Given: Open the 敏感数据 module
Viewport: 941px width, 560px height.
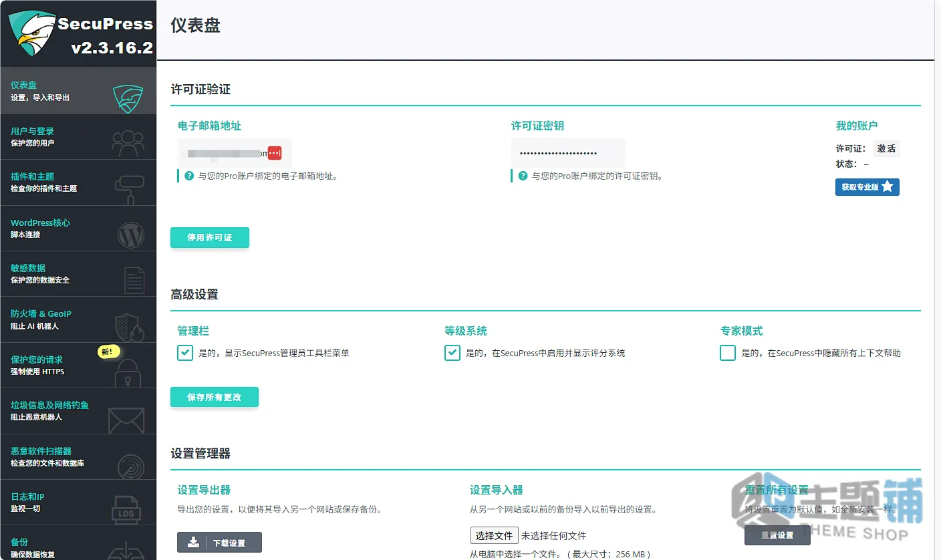Looking at the screenshot, I should [x=78, y=274].
